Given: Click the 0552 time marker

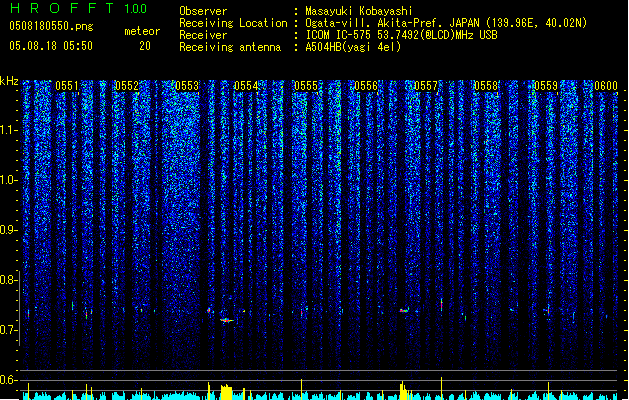Looking at the screenshot, I should pos(127,86).
